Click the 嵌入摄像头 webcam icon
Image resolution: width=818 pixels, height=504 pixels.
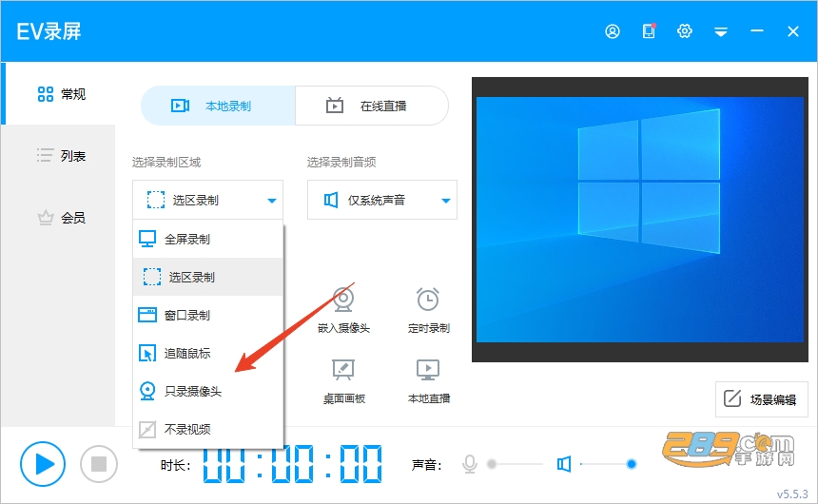point(343,300)
